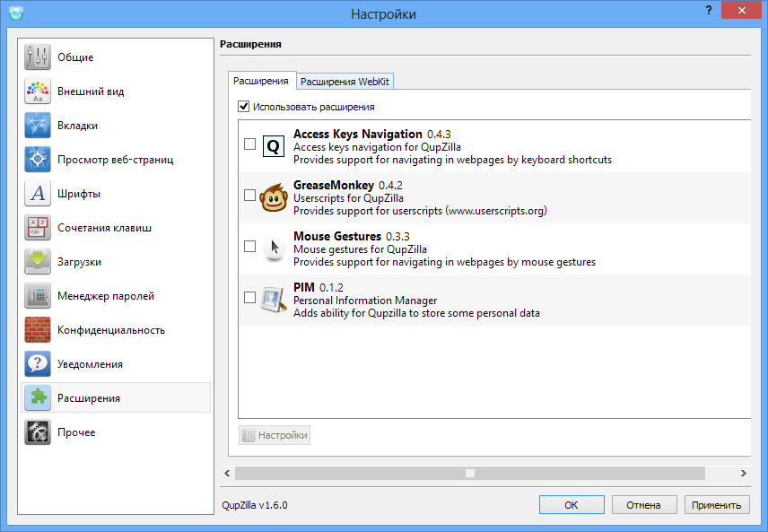Enable the Mouse Gestures extension checkbox
The width and height of the screenshot is (768, 532).
point(249,246)
